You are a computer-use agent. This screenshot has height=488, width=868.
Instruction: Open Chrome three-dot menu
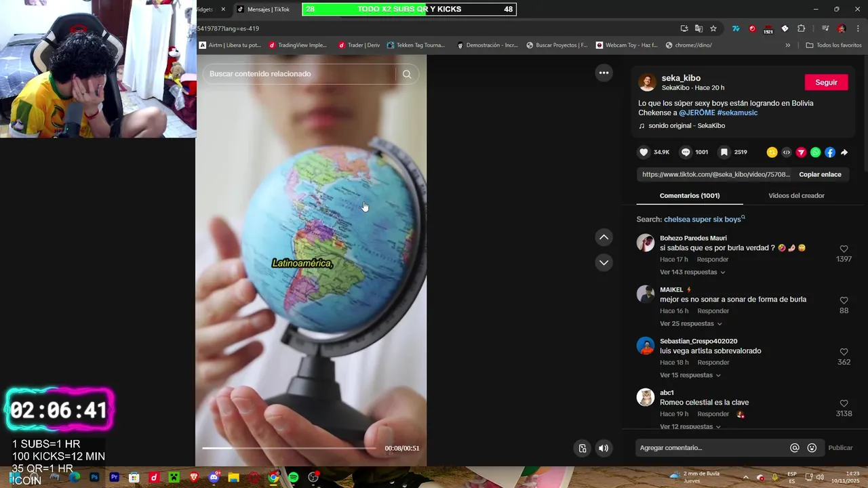[x=859, y=28]
